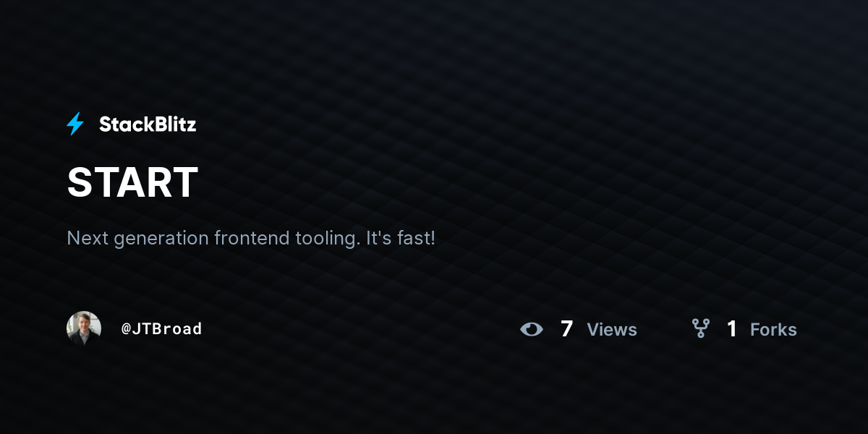Click the views count number 7

point(566,329)
